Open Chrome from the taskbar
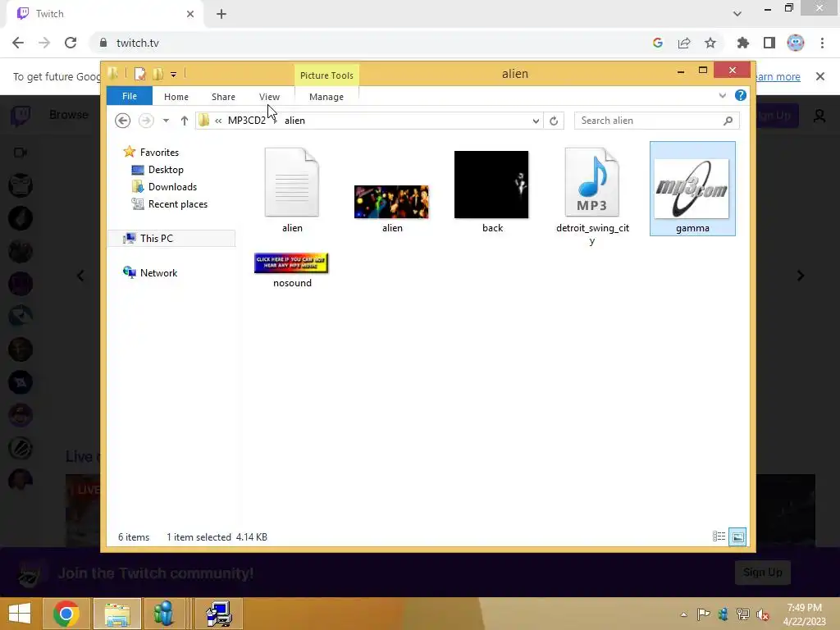Screen dimensions: 840x630 [x=66, y=614]
